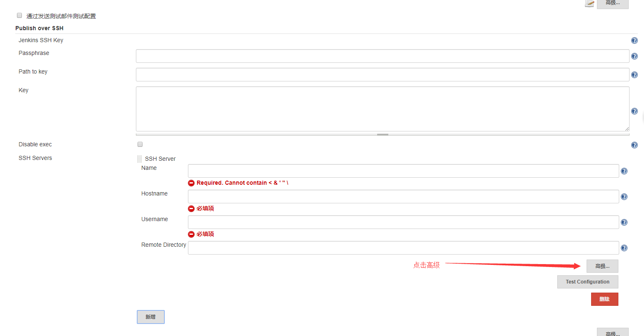Enable 通过发送测试邮件测试配置 checkbox
The image size is (644, 336).
(x=19, y=15)
